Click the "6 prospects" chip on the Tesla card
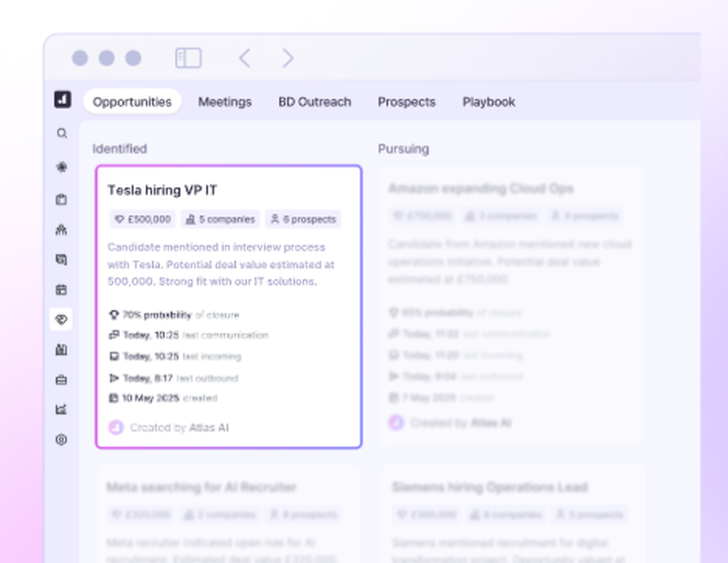This screenshot has height=563, width=728. click(303, 219)
